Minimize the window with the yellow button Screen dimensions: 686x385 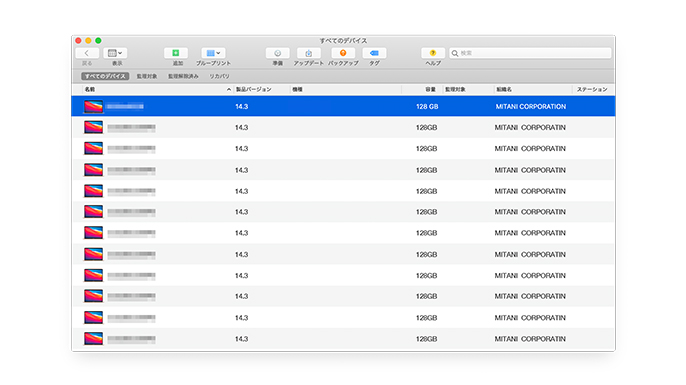click(88, 41)
